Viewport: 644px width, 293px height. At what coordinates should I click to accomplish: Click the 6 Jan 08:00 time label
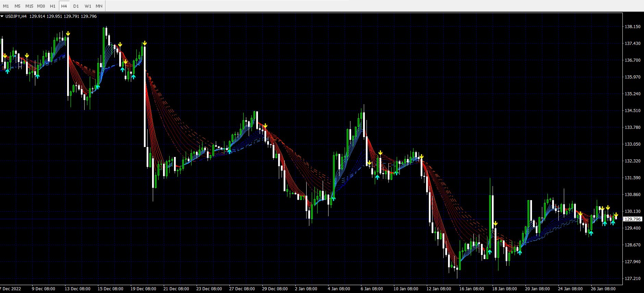(x=372, y=289)
